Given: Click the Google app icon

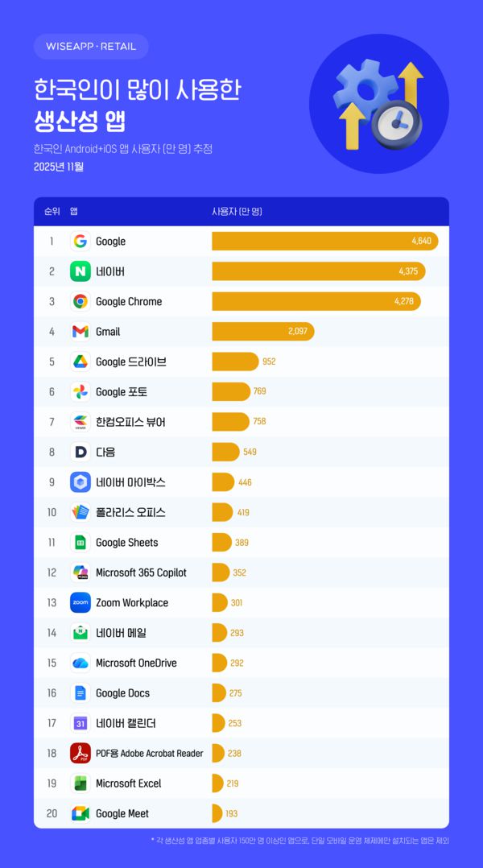Looking at the screenshot, I should pyautogui.click(x=80, y=242).
